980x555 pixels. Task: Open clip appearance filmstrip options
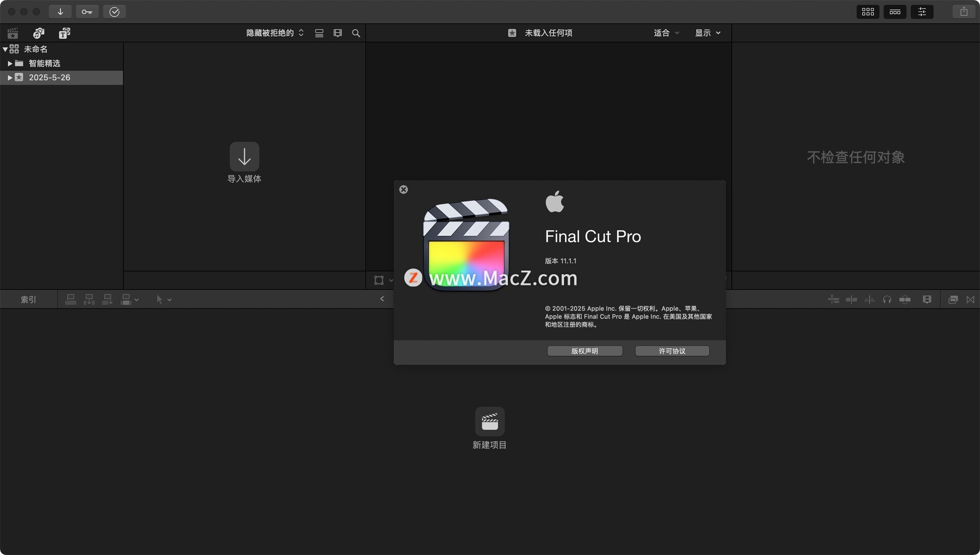click(337, 33)
